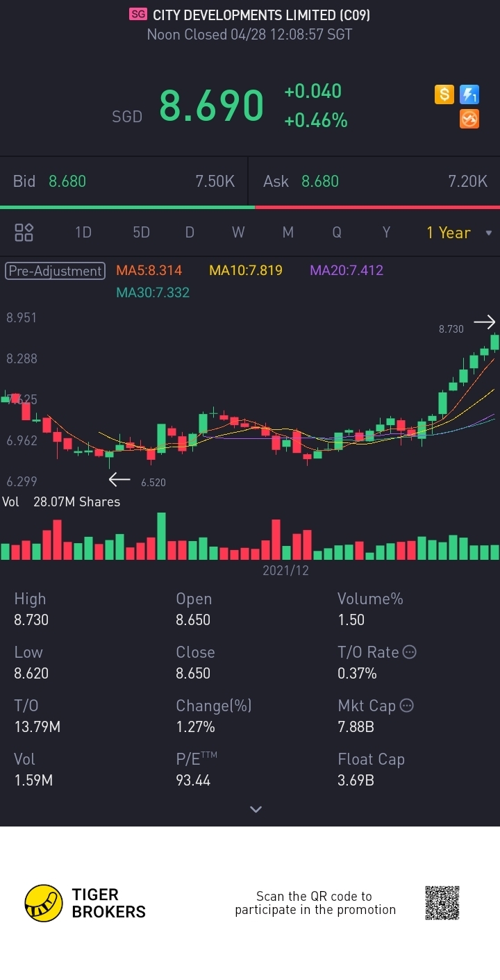Viewport: 500px width, 980px height.
Task: Toggle the Pre-Adjustment price setting
Action: pos(56,271)
